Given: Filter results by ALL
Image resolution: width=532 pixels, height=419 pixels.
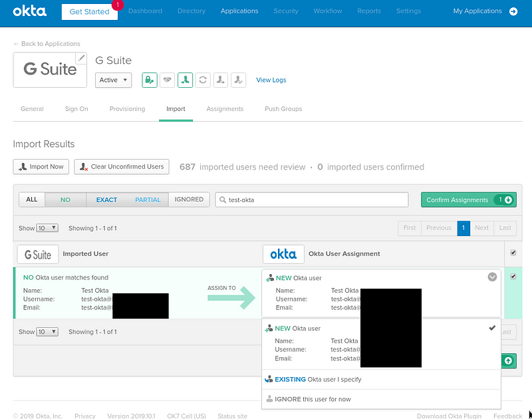Looking at the screenshot, I should (32, 200).
